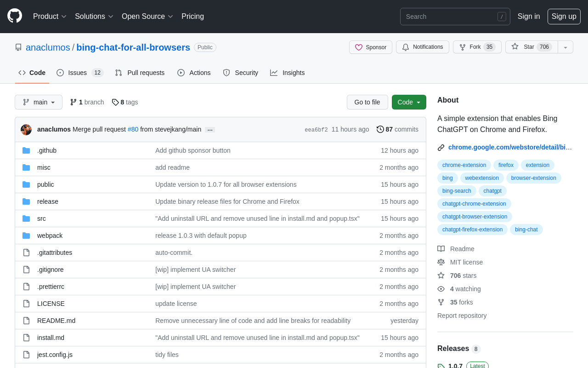Click the .prettierrc file icon
The image size is (588, 368).
click(x=26, y=287)
